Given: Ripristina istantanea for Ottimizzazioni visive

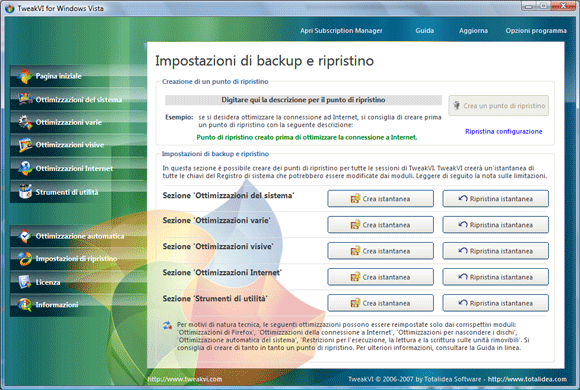Looking at the screenshot, I should (495, 251).
